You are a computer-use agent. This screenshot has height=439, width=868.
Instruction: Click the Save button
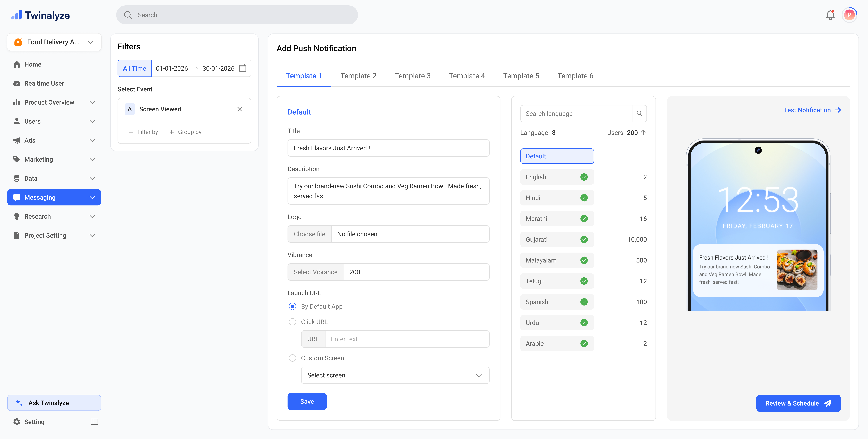[307, 402]
